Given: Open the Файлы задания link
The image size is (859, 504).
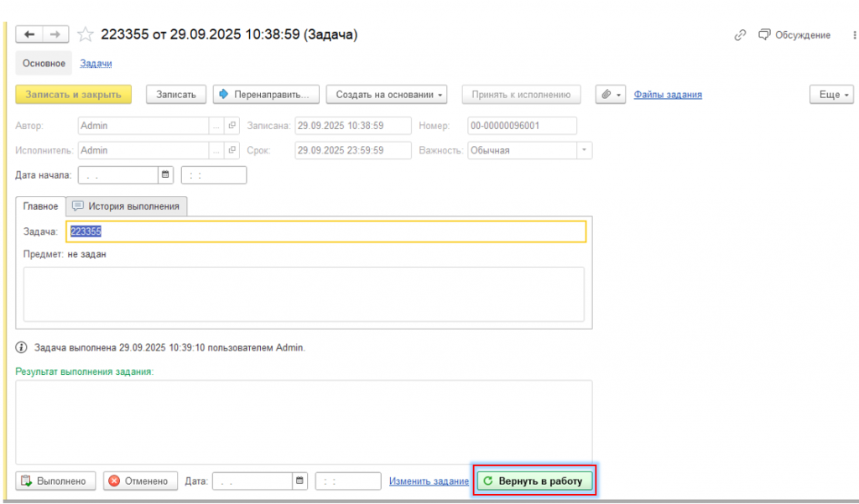Looking at the screenshot, I should (x=668, y=95).
